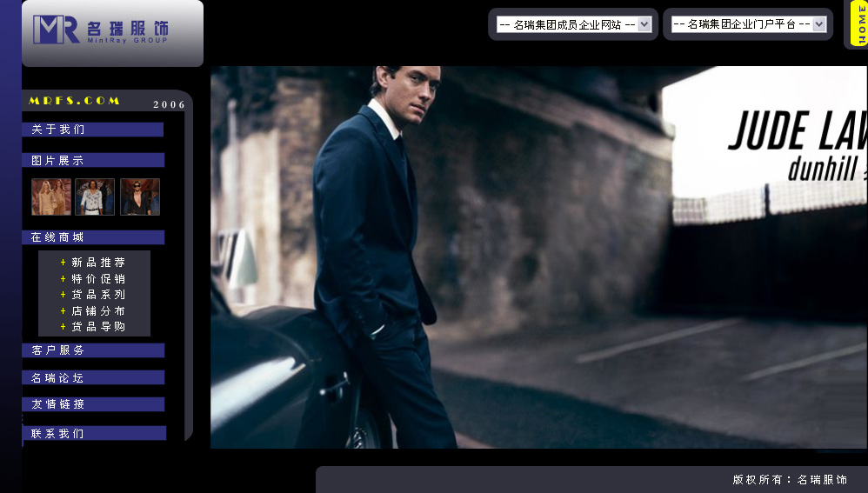This screenshot has height=493, width=868.
Task: View the middle thumbnail of man in white shirt
Action: [x=95, y=197]
